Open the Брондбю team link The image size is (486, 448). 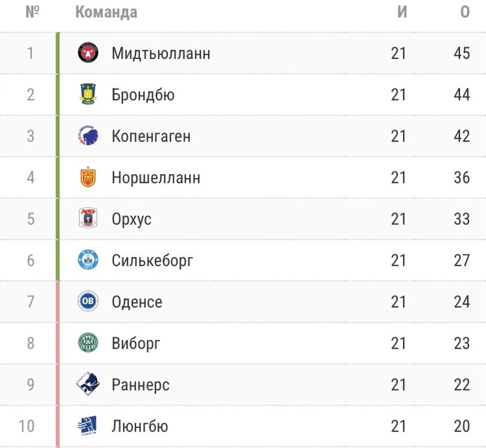143,95
